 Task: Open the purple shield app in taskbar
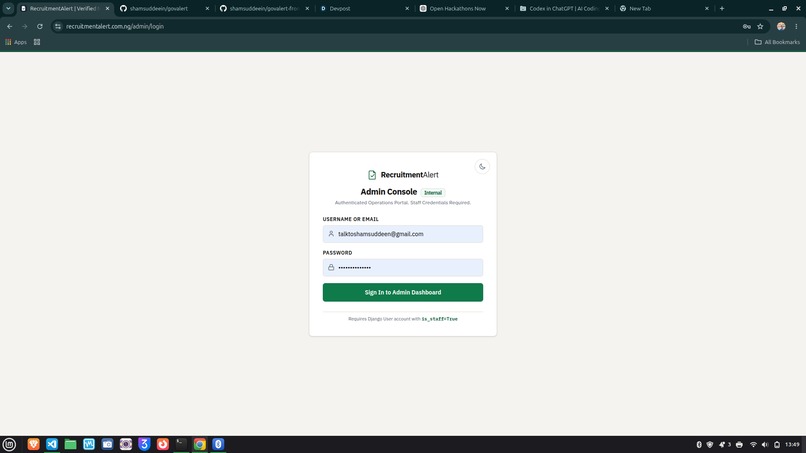[x=144, y=444]
